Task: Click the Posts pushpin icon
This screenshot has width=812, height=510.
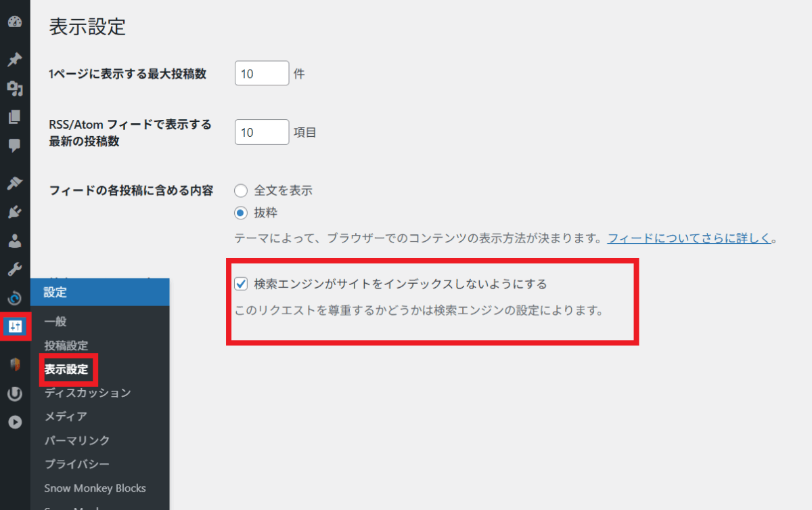Action: click(x=15, y=60)
